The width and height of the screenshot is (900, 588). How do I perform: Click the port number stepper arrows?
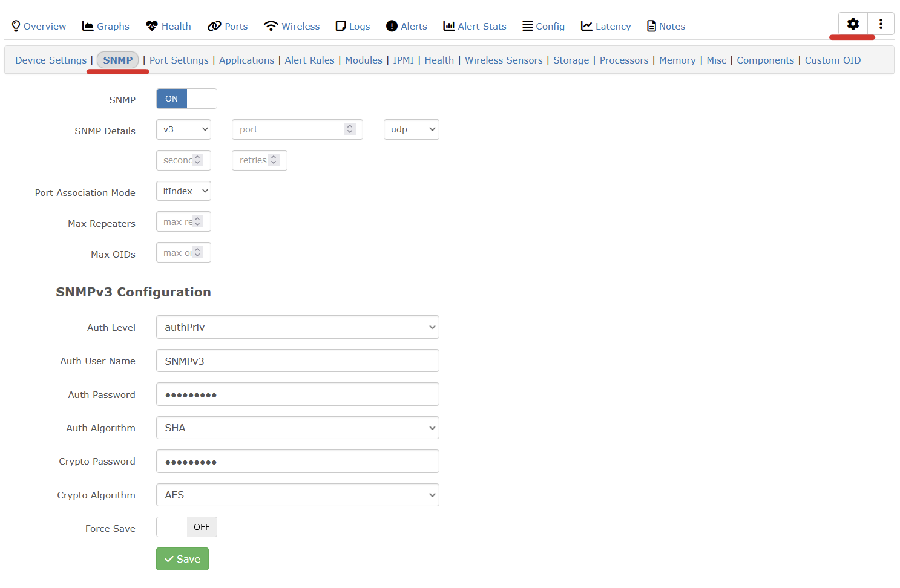tap(350, 129)
